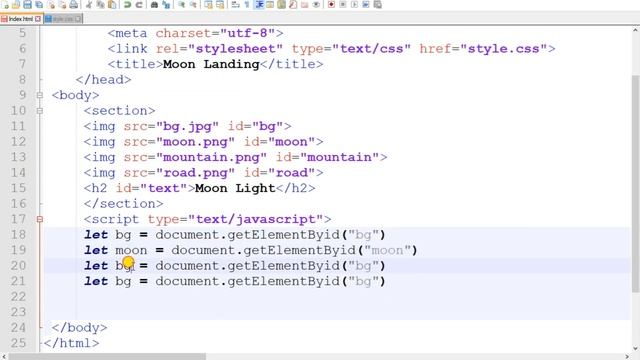Viewport: 640px width, 360px height.
Task: Show the function list panel
Action: tap(293, 5)
